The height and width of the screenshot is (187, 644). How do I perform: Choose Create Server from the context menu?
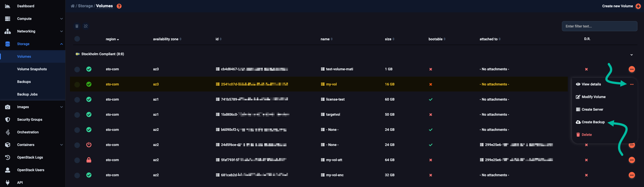coord(590,110)
